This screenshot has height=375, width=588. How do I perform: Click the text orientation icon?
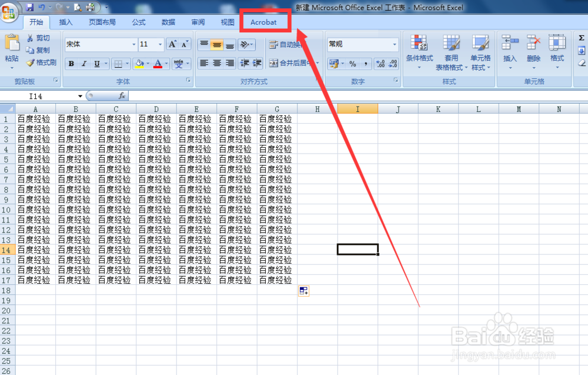[245, 45]
